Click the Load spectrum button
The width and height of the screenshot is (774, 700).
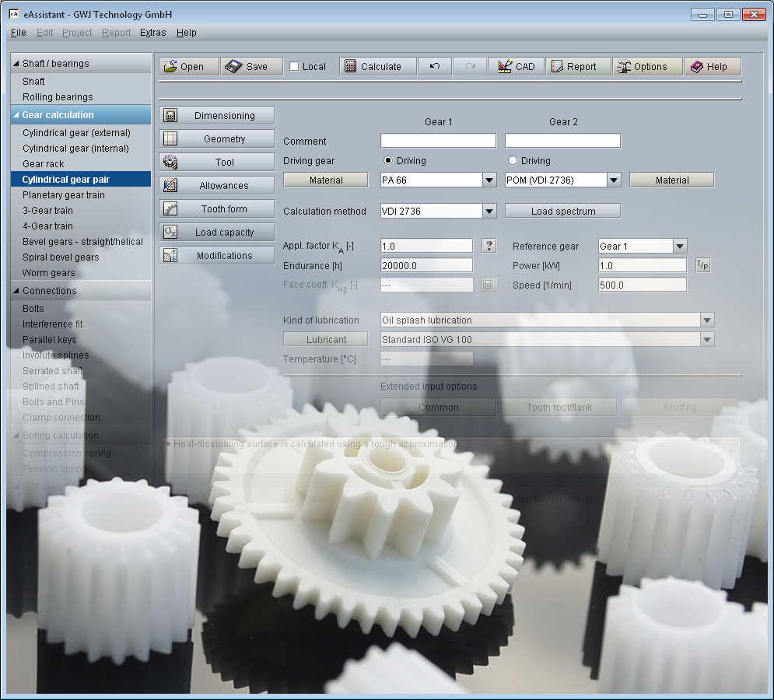pos(562,210)
